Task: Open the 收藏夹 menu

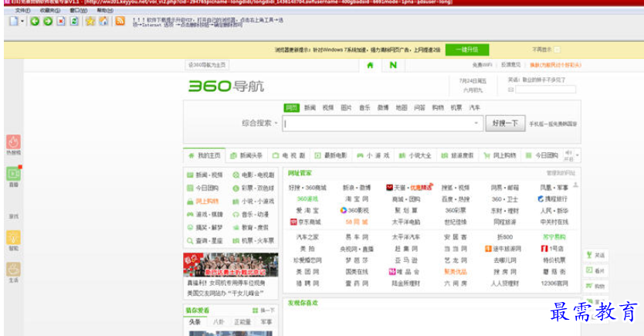Action: [x=50, y=10]
